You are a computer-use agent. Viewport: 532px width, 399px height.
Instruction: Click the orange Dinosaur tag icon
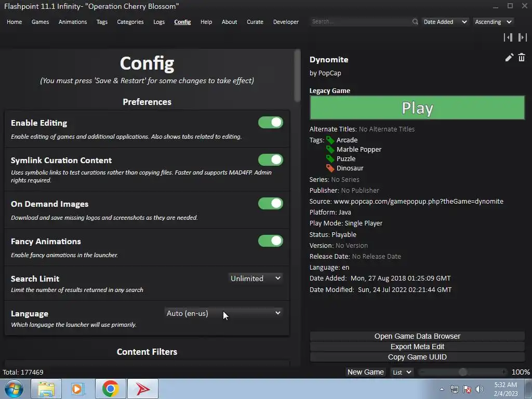[x=330, y=168]
